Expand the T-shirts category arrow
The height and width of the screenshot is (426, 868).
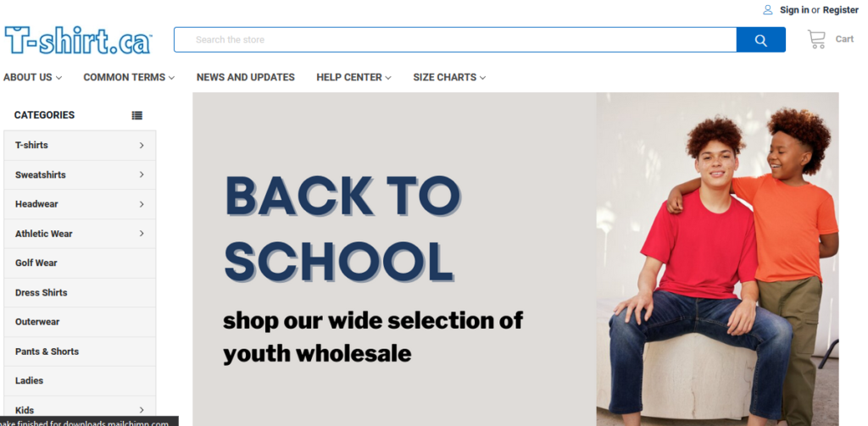[x=142, y=145]
